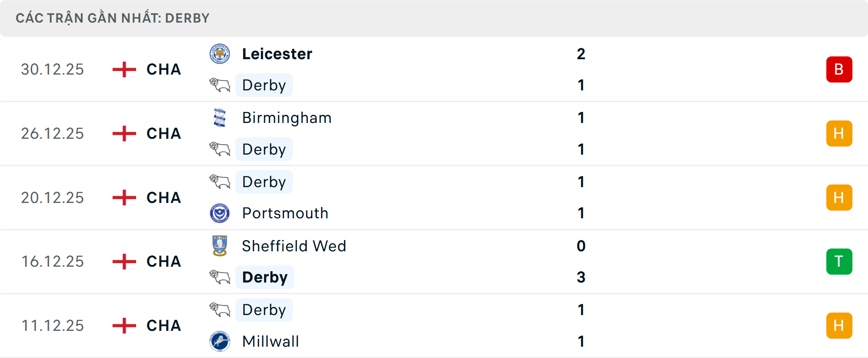Click the header CÁC TRẬN GẦN NHẤT: DERBY

tap(112, 18)
